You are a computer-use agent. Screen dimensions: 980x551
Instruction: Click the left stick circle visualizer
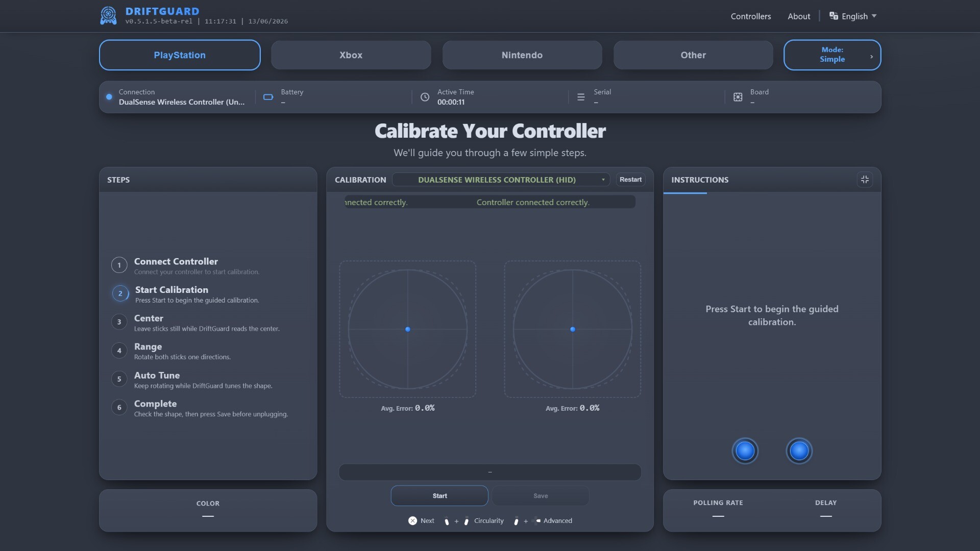pos(407,329)
